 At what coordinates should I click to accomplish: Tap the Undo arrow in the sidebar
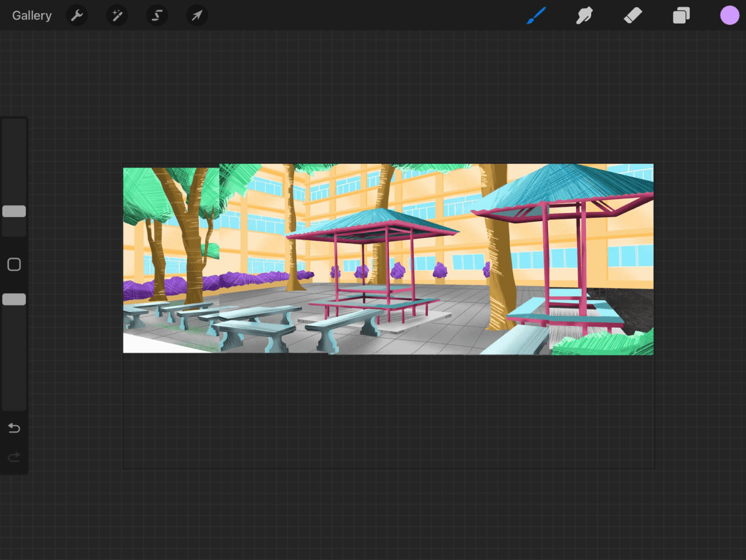tap(13, 428)
